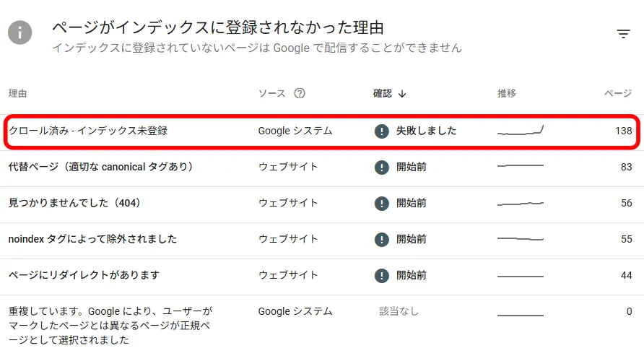Click the warning icon in the noindex row
Image resolution: width=644 pixels, height=356 pixels.
(x=381, y=240)
